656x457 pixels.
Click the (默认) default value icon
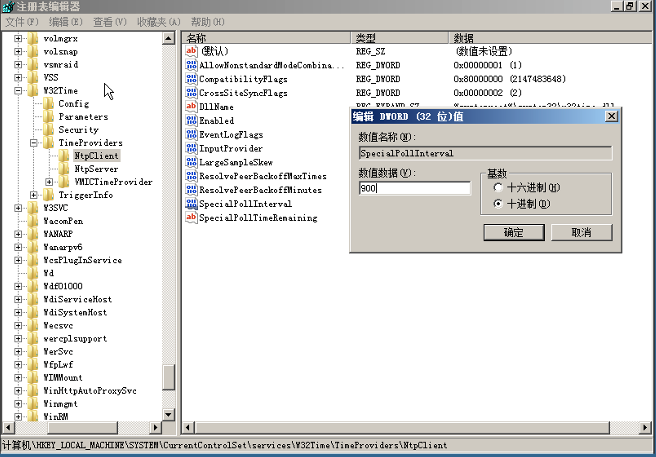click(x=190, y=51)
